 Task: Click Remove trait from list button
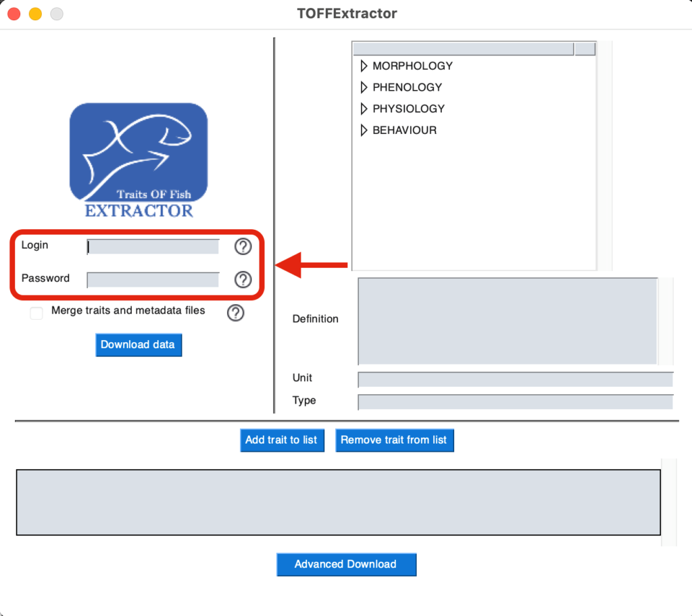coord(394,440)
